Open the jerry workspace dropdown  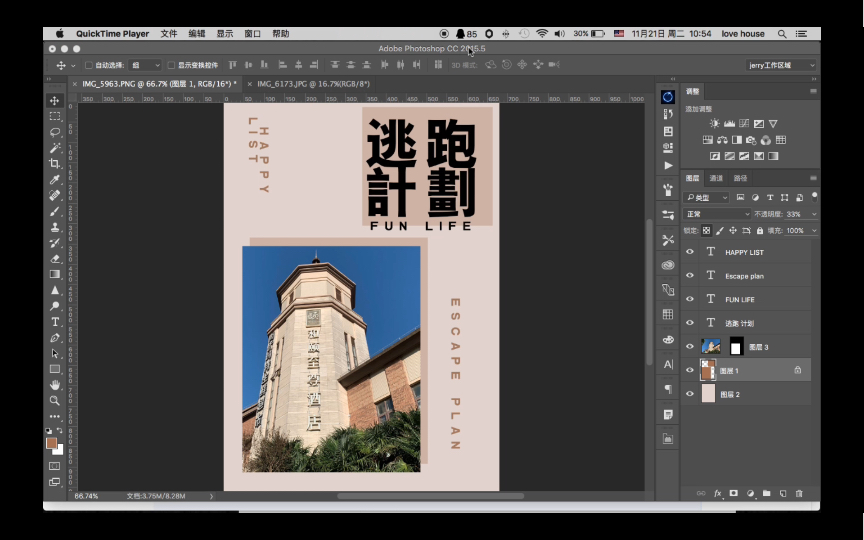click(781, 65)
